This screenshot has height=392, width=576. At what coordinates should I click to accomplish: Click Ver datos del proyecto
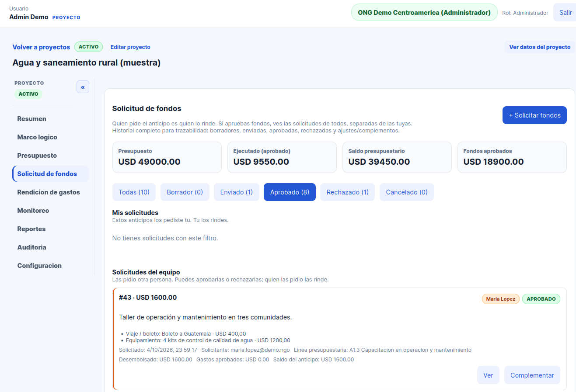point(540,47)
